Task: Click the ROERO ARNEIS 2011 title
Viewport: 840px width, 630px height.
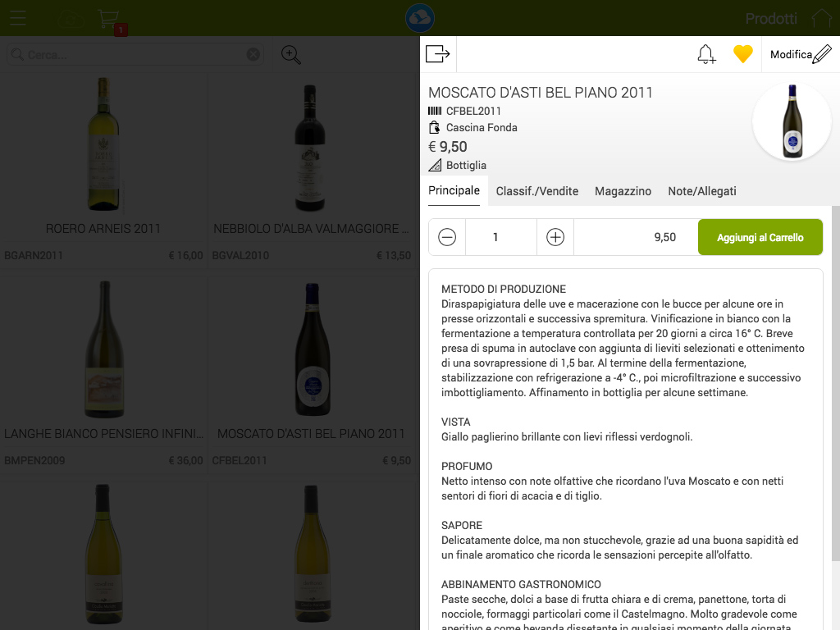Action: pos(103,229)
